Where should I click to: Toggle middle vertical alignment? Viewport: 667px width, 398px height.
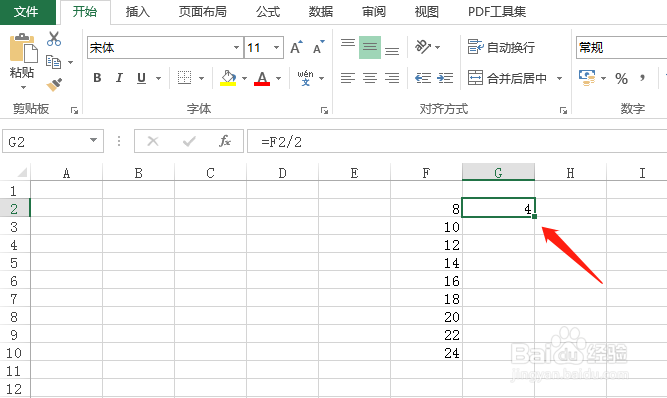coord(370,47)
